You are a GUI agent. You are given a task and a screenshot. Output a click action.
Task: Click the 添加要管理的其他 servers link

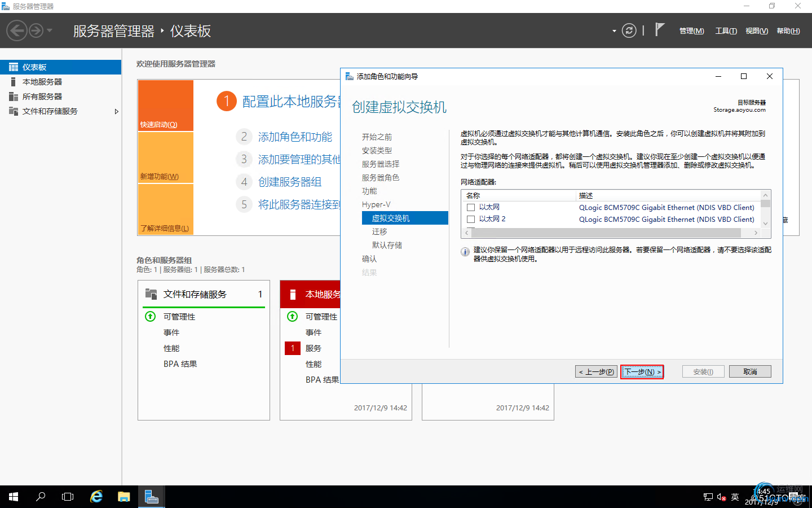[299, 160]
